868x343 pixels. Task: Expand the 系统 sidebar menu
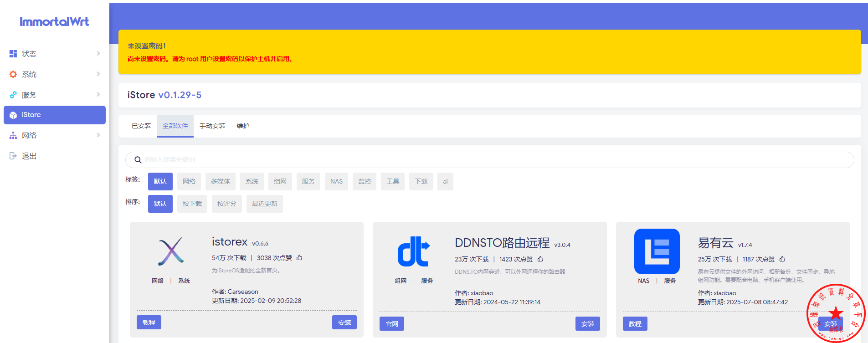54,74
